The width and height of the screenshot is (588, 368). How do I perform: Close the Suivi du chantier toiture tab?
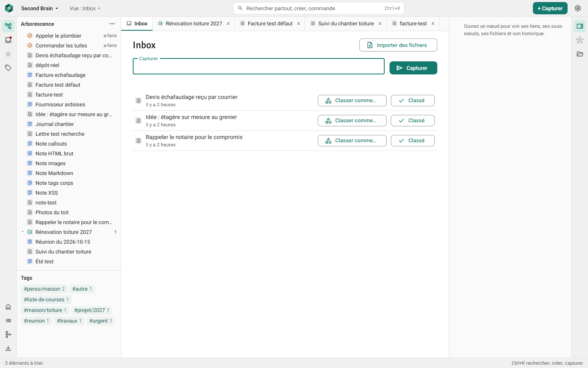[x=380, y=24]
